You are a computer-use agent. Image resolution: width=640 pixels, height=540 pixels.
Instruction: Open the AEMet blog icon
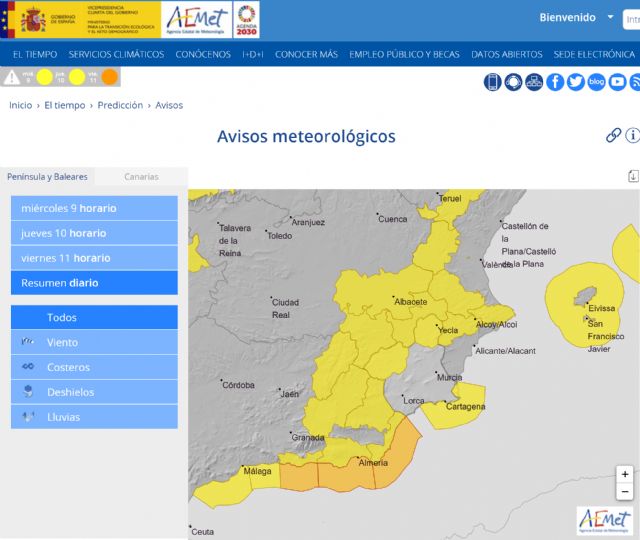[597, 82]
